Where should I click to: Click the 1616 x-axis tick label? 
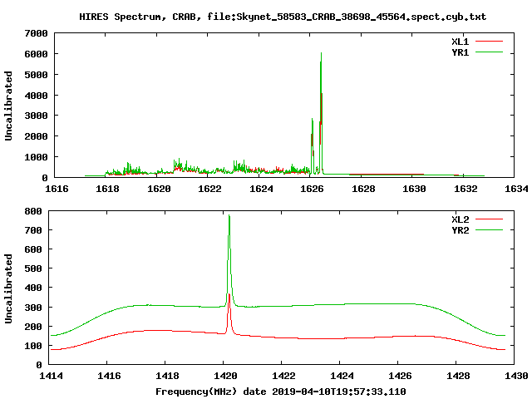coord(57,189)
